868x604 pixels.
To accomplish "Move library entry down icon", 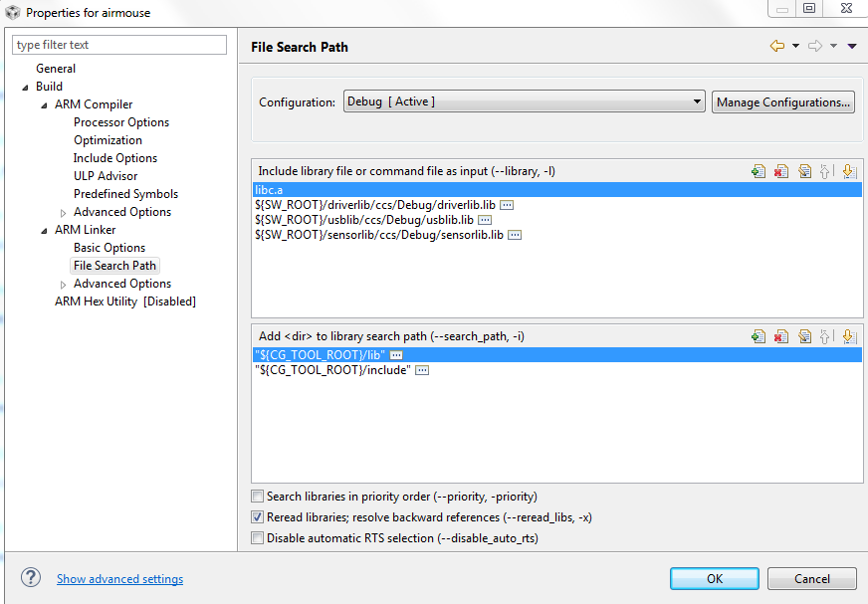I will click(x=849, y=171).
